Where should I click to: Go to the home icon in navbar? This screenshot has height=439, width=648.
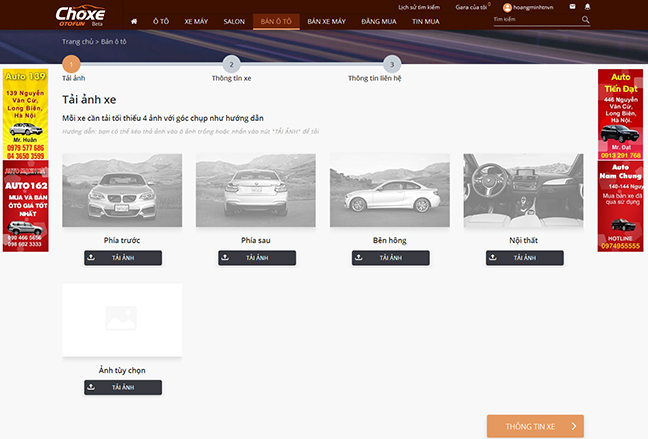click(134, 21)
